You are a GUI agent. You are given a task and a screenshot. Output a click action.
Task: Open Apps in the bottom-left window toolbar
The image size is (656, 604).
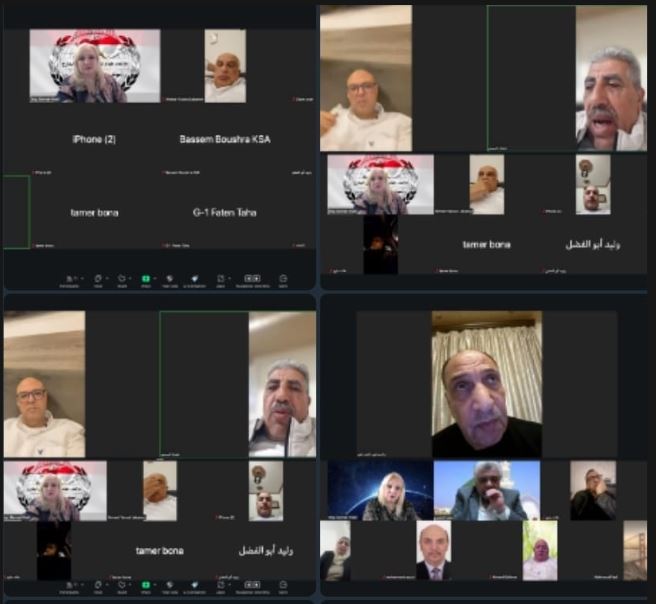click(219, 585)
